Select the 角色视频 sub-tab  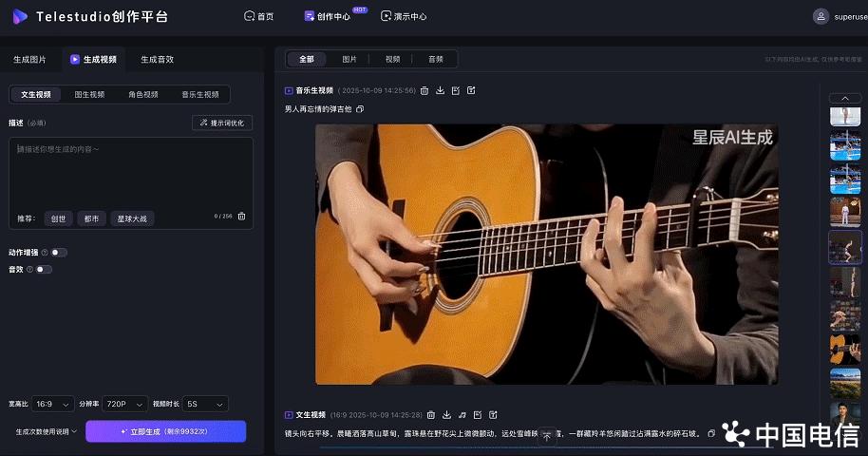(x=143, y=94)
